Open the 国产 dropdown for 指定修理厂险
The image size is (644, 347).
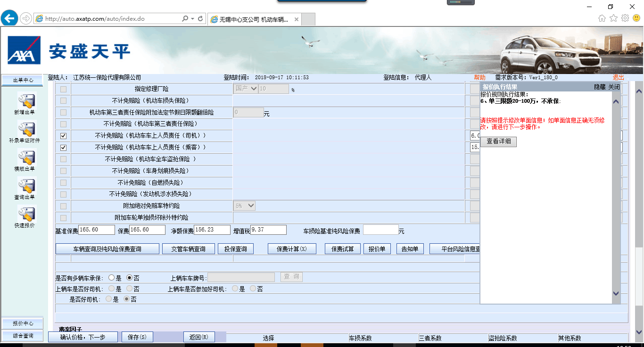point(246,89)
